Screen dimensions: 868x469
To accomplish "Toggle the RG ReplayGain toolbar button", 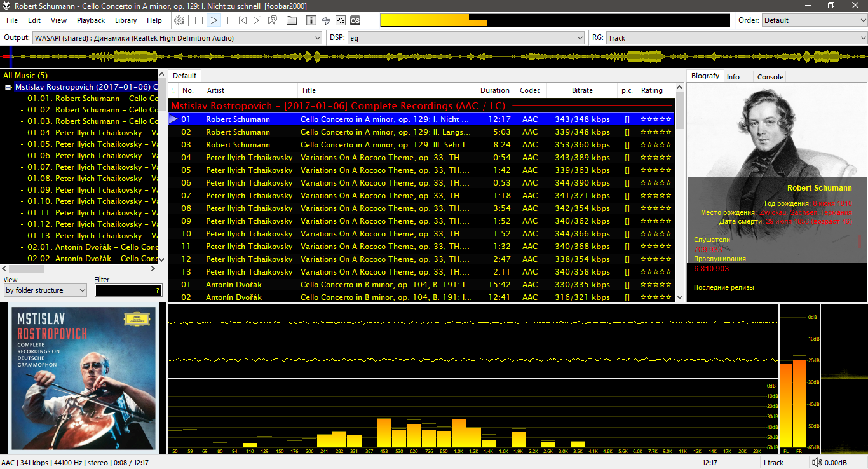I will (341, 20).
